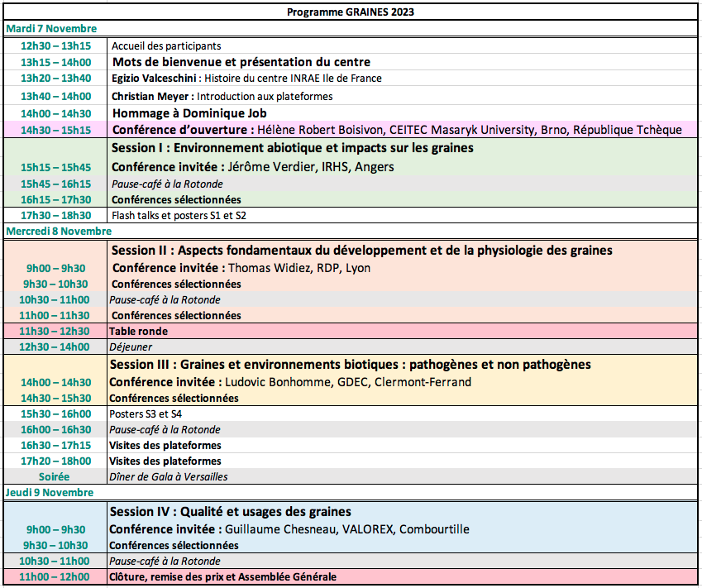This screenshot has height=588, width=702.
Task: Select the '12h30 – 13h15' time cell
Action: pos(55,45)
